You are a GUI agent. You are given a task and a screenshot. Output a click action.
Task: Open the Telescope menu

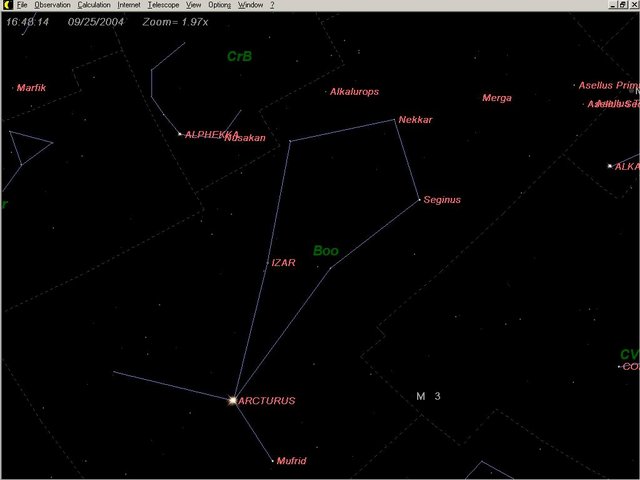coord(163,5)
